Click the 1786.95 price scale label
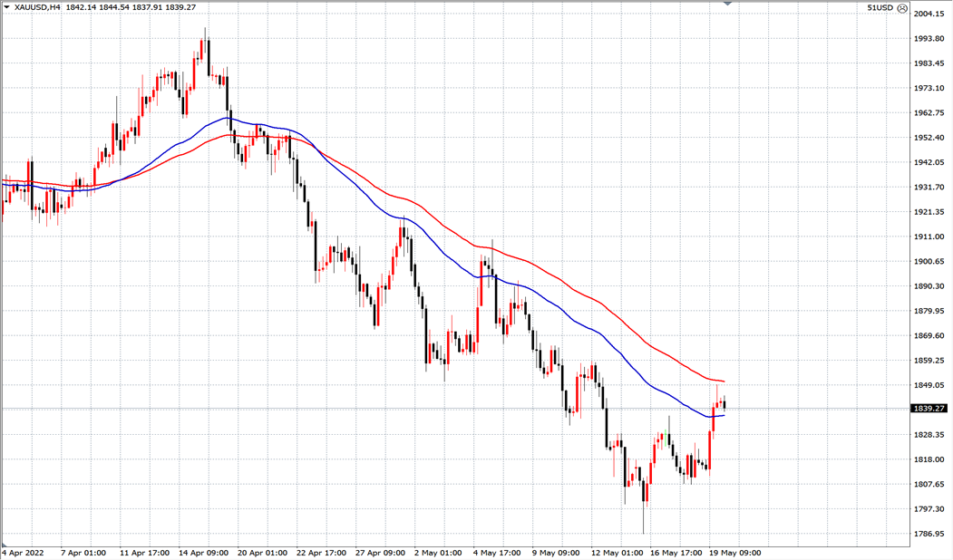Image resolution: width=953 pixels, height=560 pixels. click(929, 534)
